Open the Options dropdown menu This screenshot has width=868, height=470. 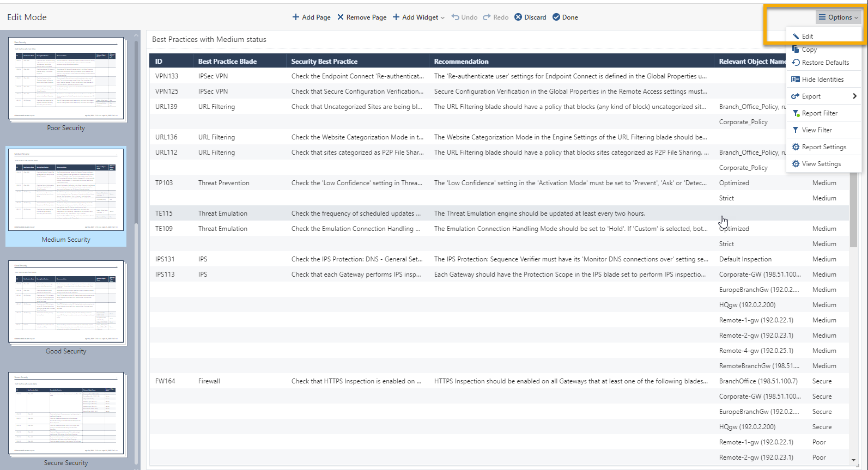839,17
